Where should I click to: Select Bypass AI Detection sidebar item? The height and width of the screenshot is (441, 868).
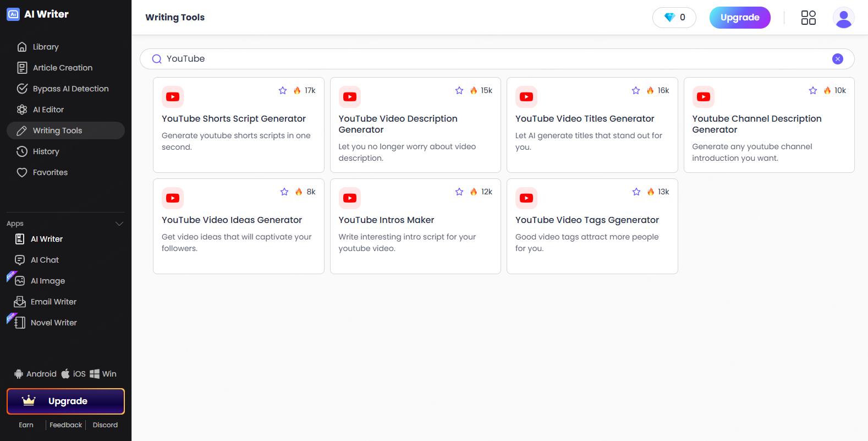[65, 89]
